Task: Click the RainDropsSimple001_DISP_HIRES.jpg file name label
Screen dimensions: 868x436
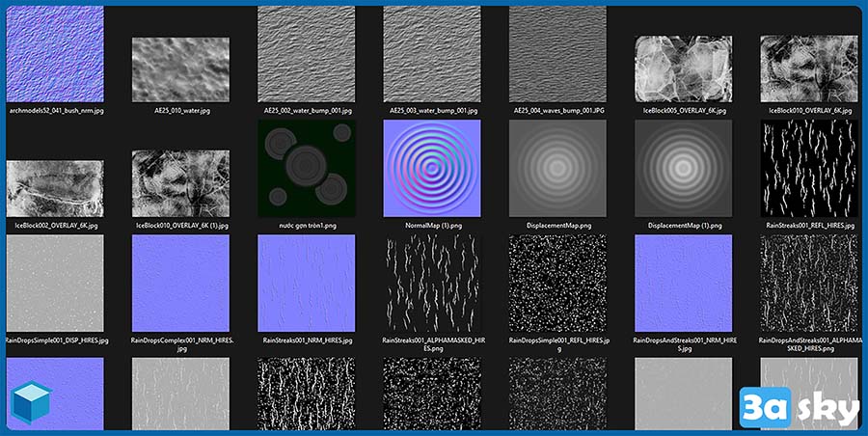Action: [x=55, y=341]
